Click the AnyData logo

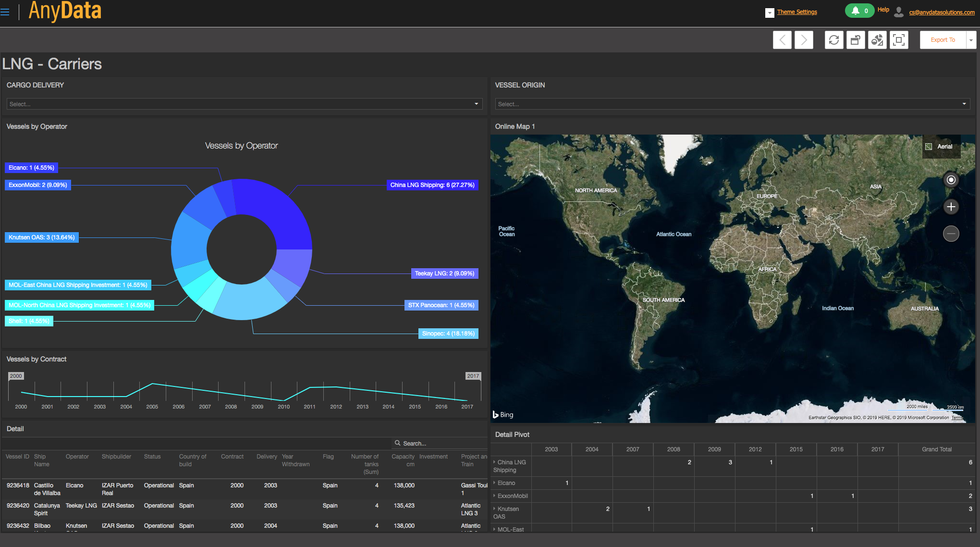(x=65, y=11)
